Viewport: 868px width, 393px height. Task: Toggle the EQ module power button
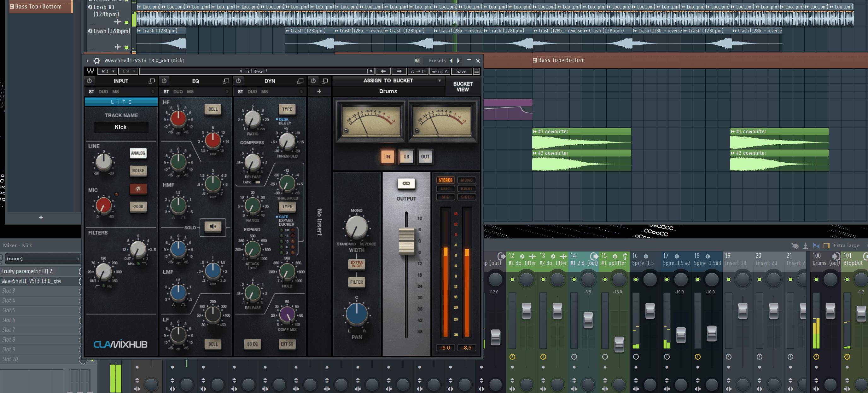point(164,81)
